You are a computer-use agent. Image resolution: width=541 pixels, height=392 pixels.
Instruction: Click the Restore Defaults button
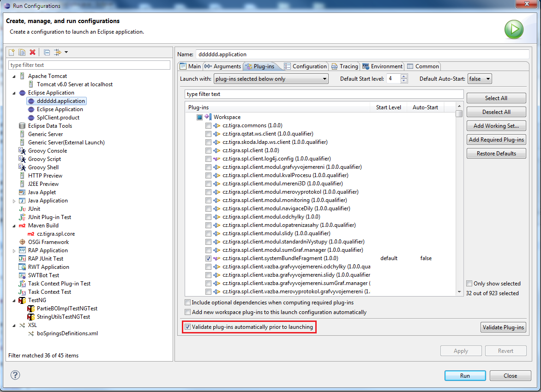496,154
